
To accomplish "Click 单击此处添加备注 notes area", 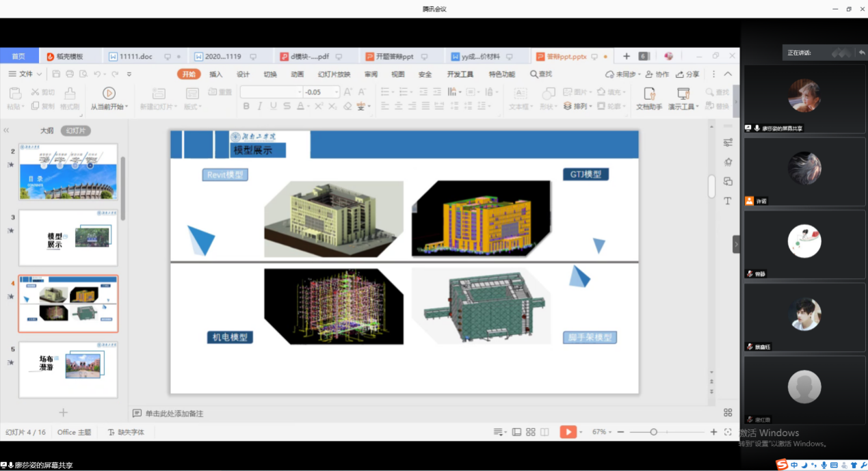I will pos(174,414).
